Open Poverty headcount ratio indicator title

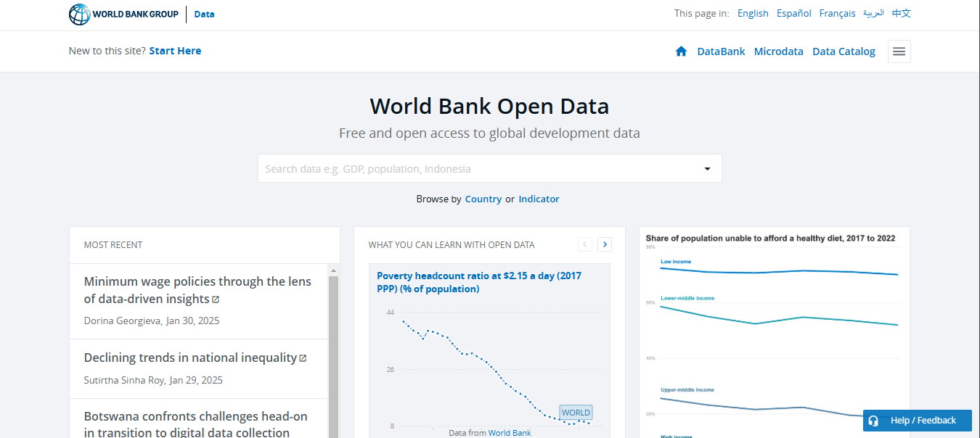click(479, 282)
